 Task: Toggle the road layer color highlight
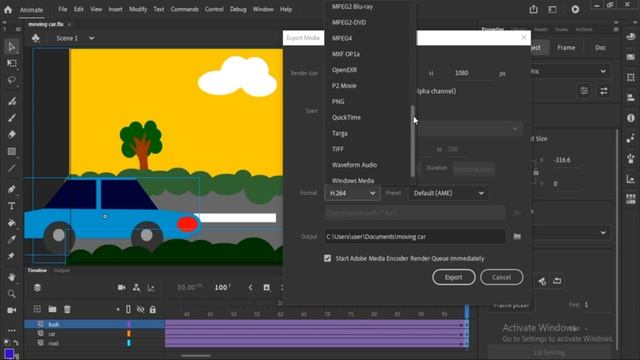click(129, 343)
